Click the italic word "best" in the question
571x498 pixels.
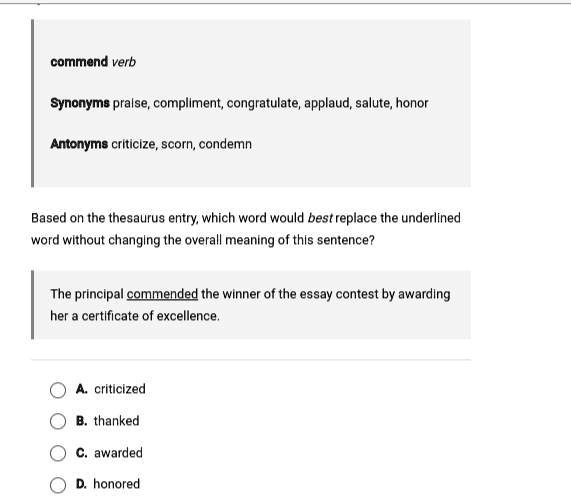pyautogui.click(x=320, y=218)
